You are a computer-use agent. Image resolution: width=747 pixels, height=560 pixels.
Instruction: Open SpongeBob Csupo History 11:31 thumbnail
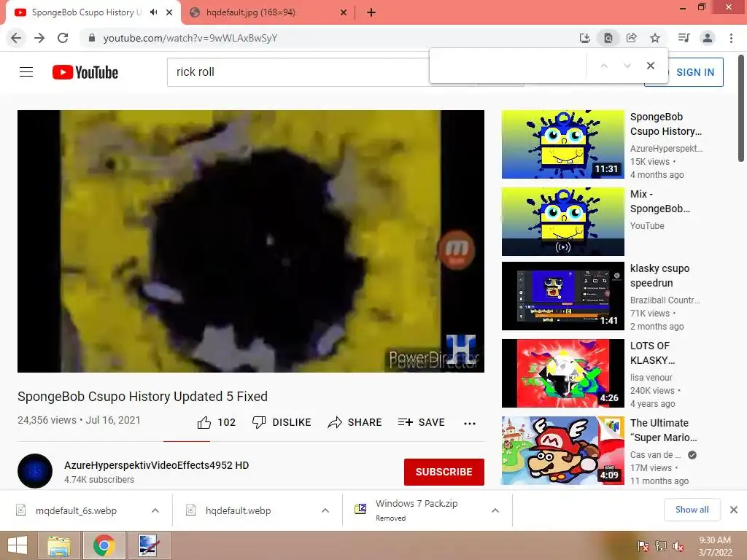(562, 144)
